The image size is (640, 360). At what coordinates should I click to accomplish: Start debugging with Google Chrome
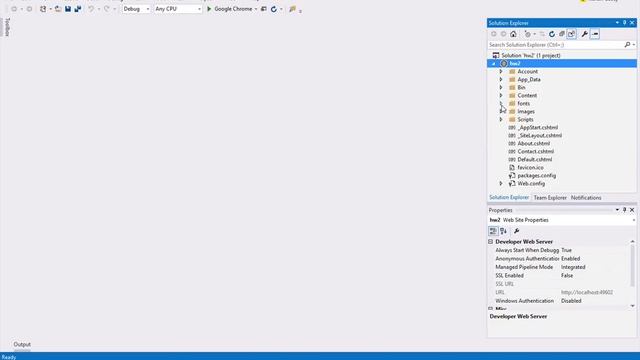pos(229,9)
